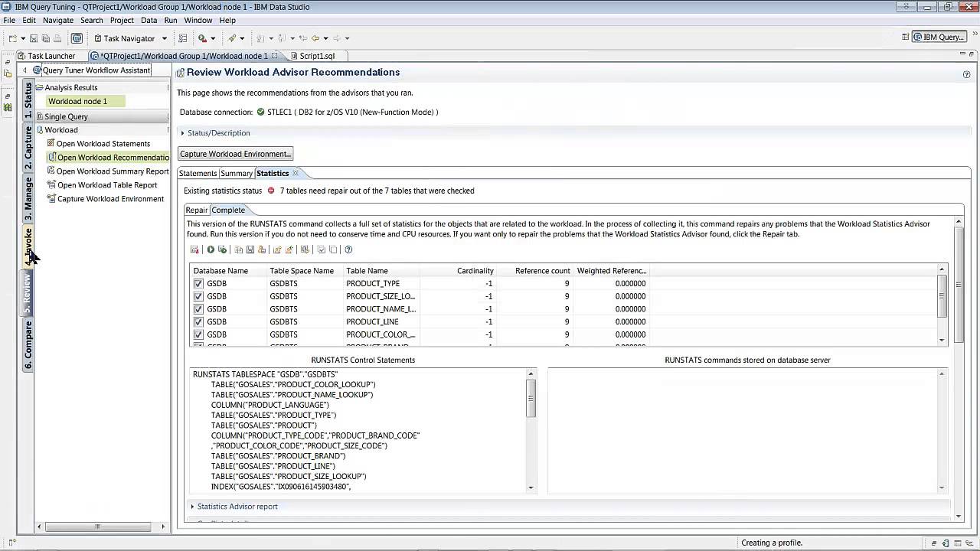
Task: Click the left panel horizontal scrollbar thumb
Action: point(97,527)
